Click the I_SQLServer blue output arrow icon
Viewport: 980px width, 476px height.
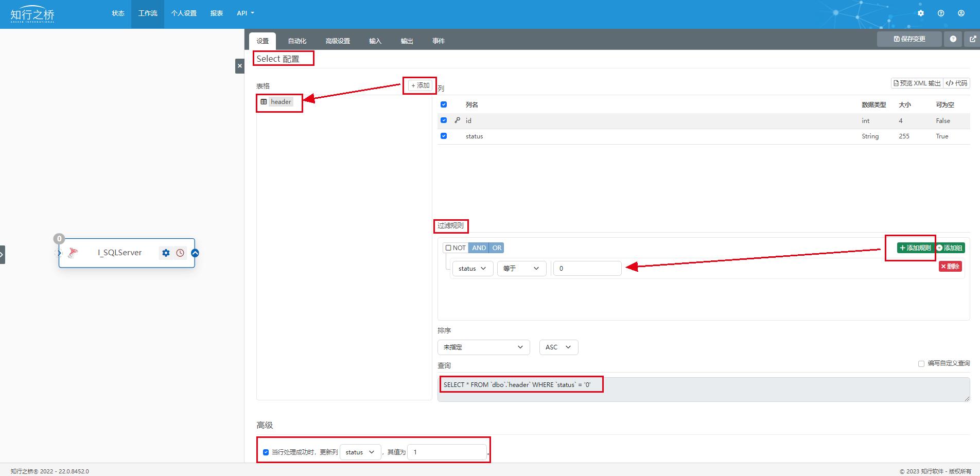tap(195, 253)
